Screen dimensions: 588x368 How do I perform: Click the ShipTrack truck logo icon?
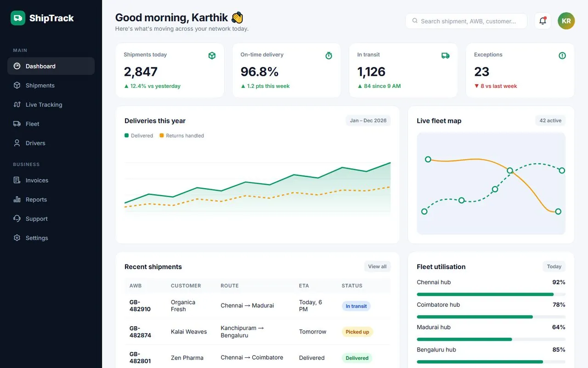[x=18, y=18]
